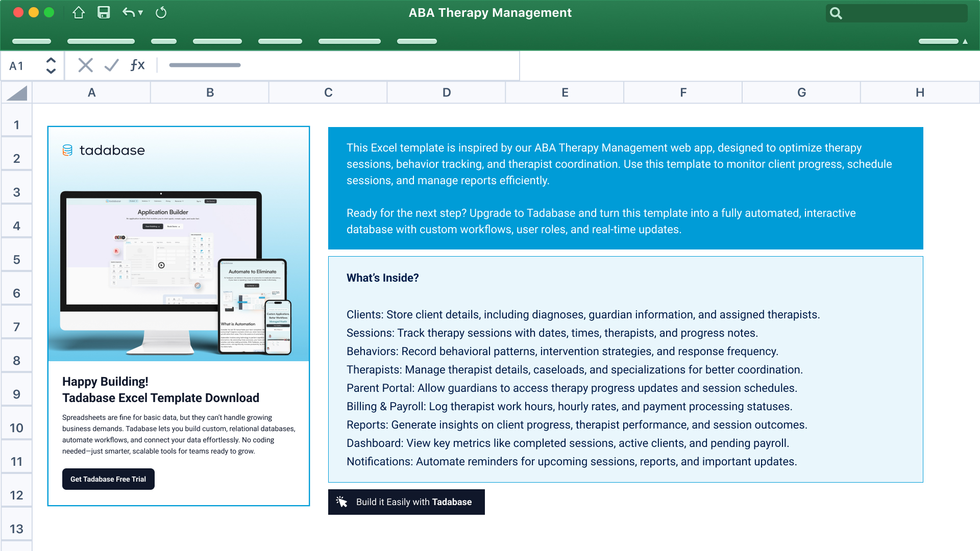Click the formula bar input area

[x=339, y=65]
